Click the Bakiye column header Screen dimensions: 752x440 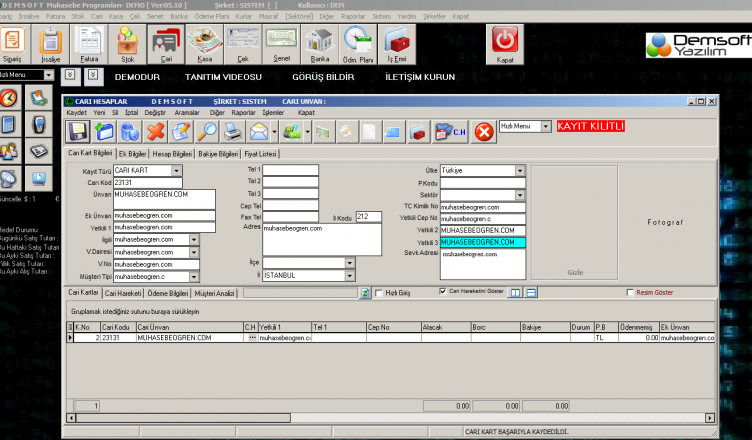click(545, 327)
